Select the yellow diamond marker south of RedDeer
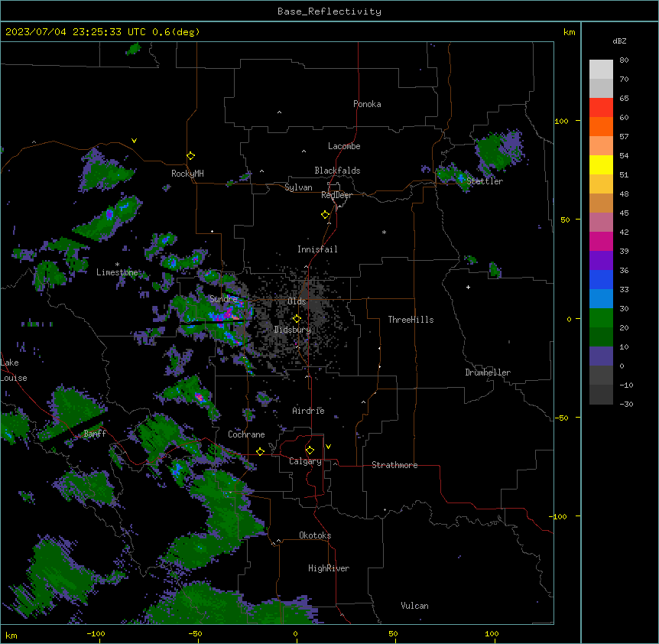This screenshot has width=659, height=644. [326, 215]
